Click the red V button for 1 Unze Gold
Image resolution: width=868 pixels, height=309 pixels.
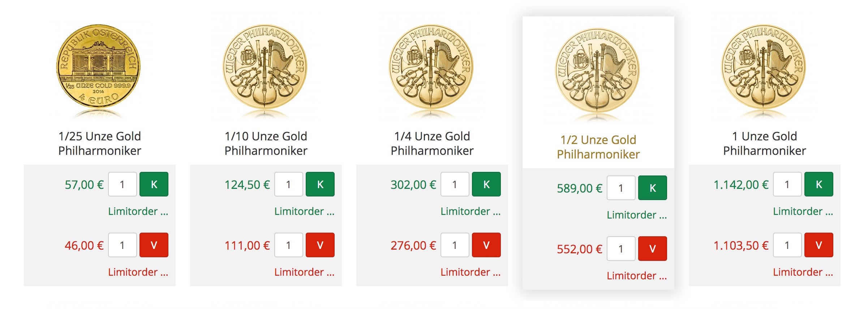[x=819, y=245]
